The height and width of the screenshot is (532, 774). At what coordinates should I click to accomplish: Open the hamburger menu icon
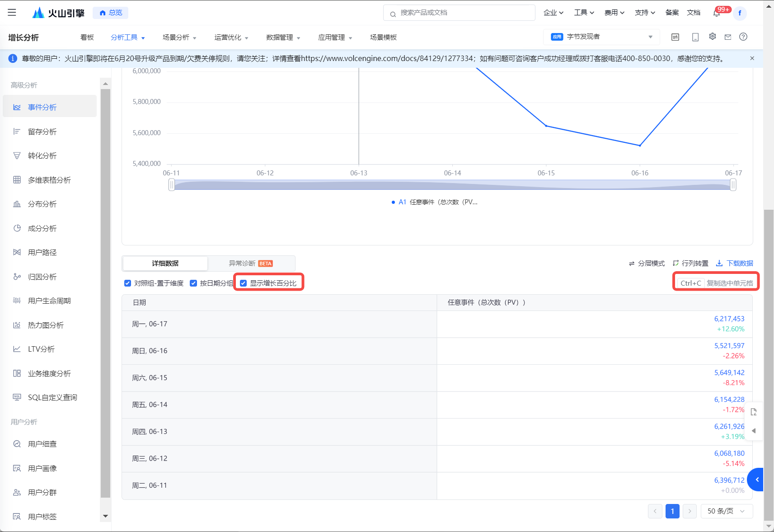click(12, 13)
